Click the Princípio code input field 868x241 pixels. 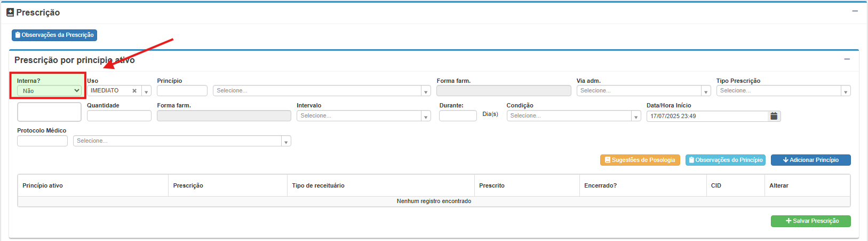[182, 91]
